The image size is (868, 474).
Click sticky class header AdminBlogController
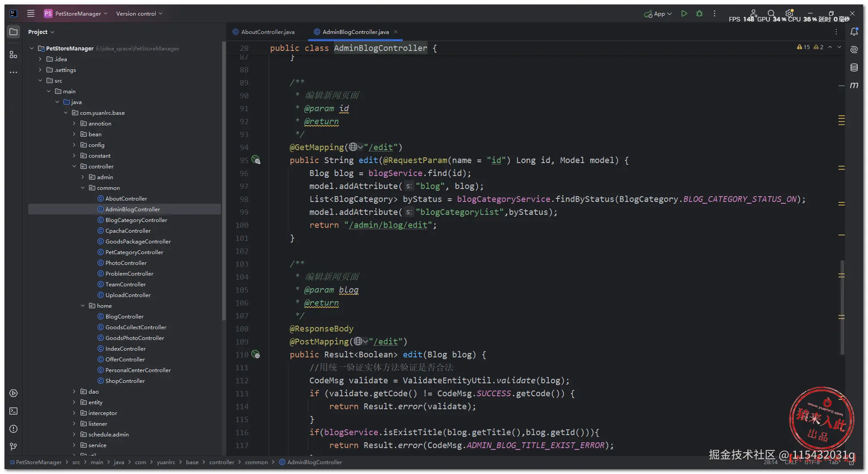pos(381,48)
